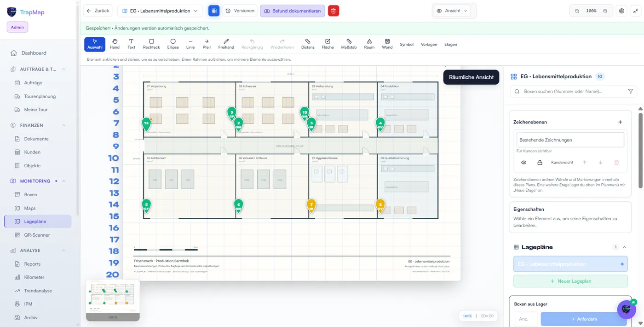Image resolution: width=644 pixels, height=327 pixels.
Task: Open the filter icon beside box search
Action: (631, 92)
